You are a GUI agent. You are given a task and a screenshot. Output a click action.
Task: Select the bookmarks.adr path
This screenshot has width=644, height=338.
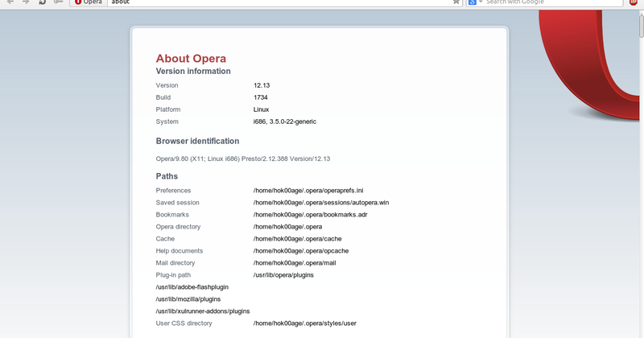point(311,215)
